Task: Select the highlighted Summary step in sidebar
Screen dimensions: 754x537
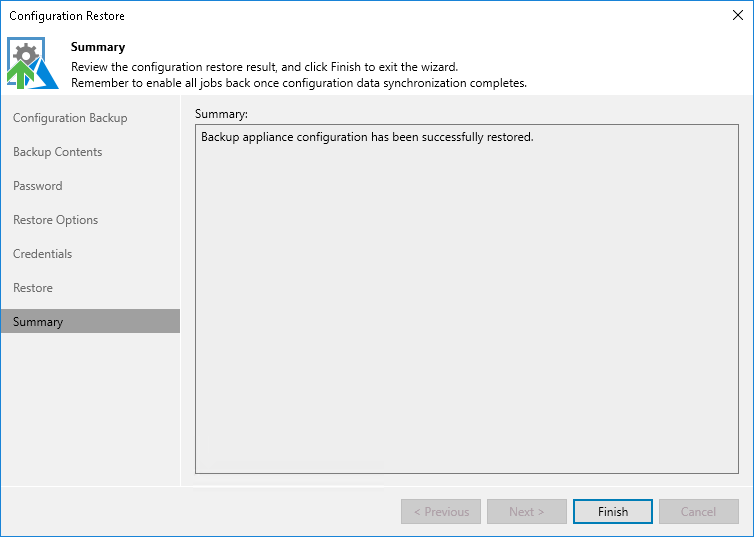Action: click(38, 322)
